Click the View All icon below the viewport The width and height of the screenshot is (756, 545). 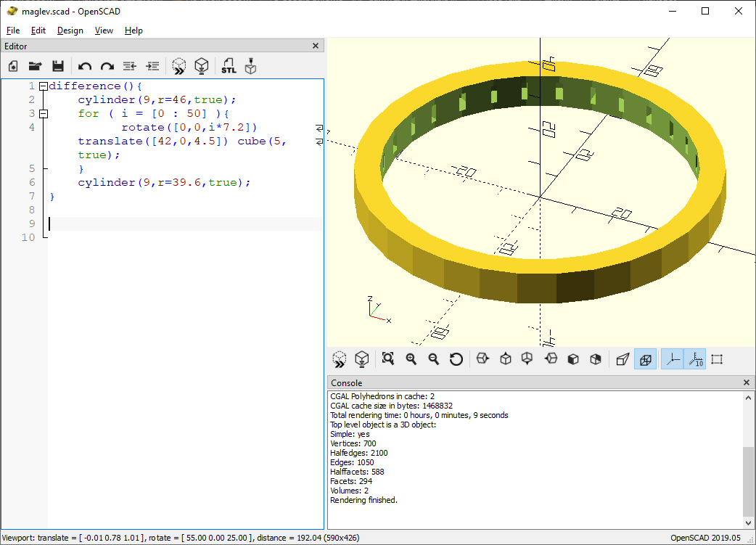click(x=388, y=358)
